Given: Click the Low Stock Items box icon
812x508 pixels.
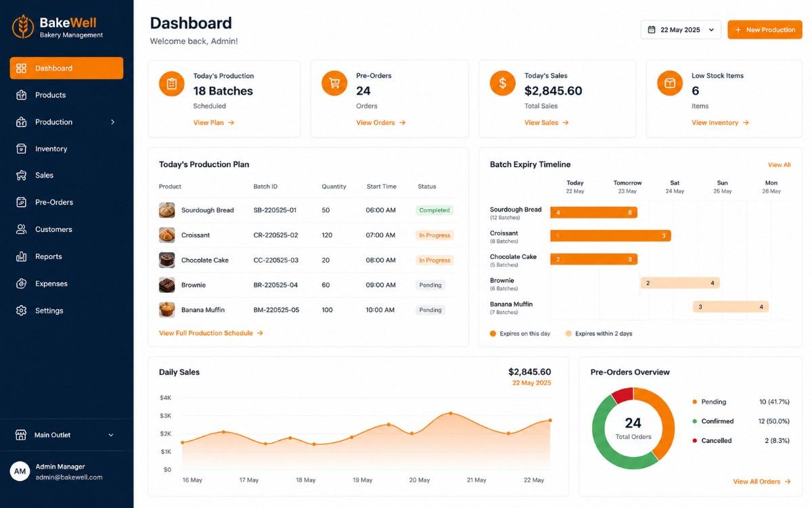Looking at the screenshot, I should coord(670,83).
